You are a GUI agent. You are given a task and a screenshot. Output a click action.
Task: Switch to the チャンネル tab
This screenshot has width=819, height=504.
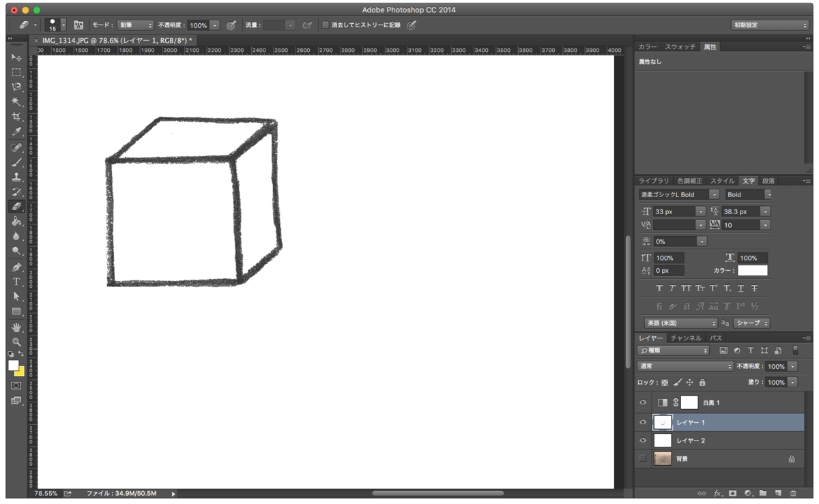click(686, 338)
